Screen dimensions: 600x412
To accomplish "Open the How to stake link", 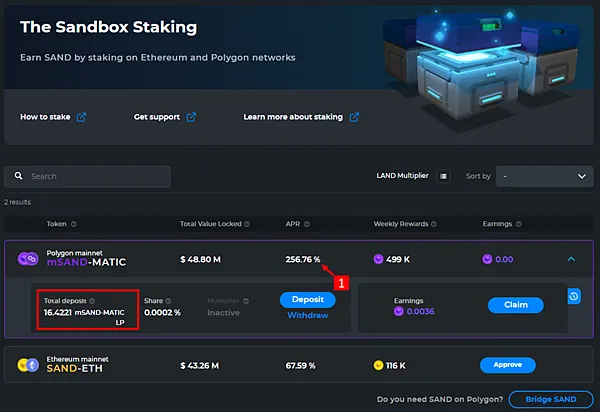I will [45, 117].
